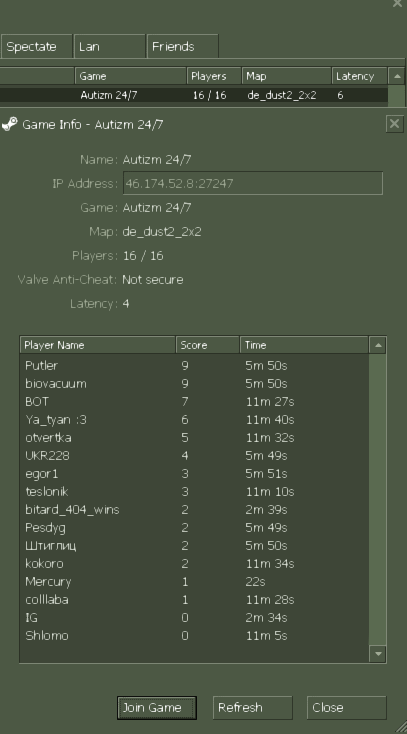Sort player list by Score column
This screenshot has width=407, height=734.
click(x=207, y=345)
